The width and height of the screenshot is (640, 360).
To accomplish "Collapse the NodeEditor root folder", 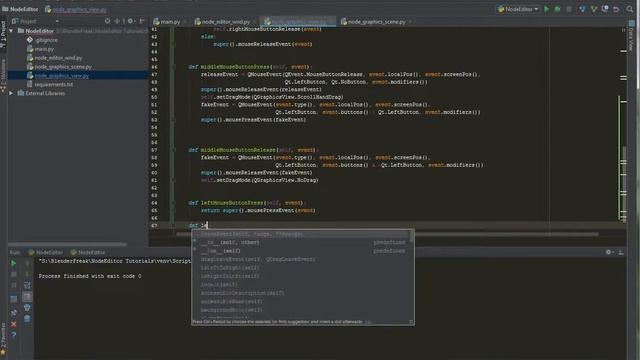I will click(x=11, y=31).
